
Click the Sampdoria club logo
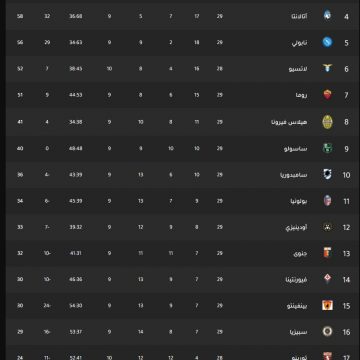pyautogui.click(x=327, y=174)
